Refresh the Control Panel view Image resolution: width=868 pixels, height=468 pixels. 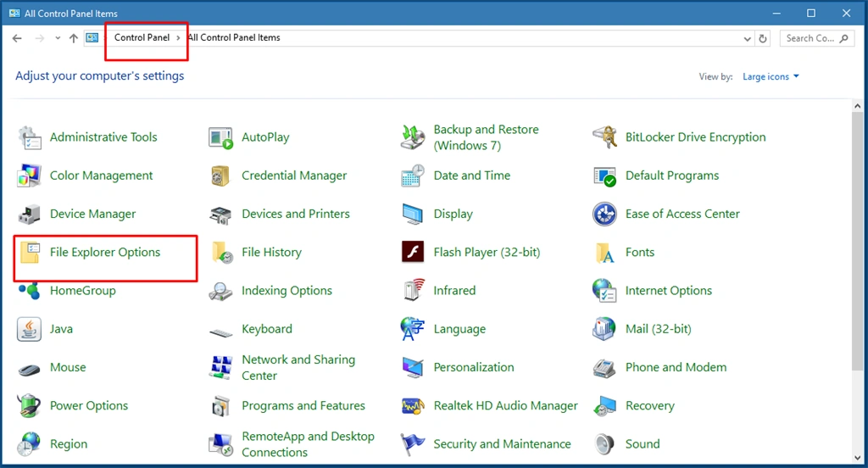point(763,39)
